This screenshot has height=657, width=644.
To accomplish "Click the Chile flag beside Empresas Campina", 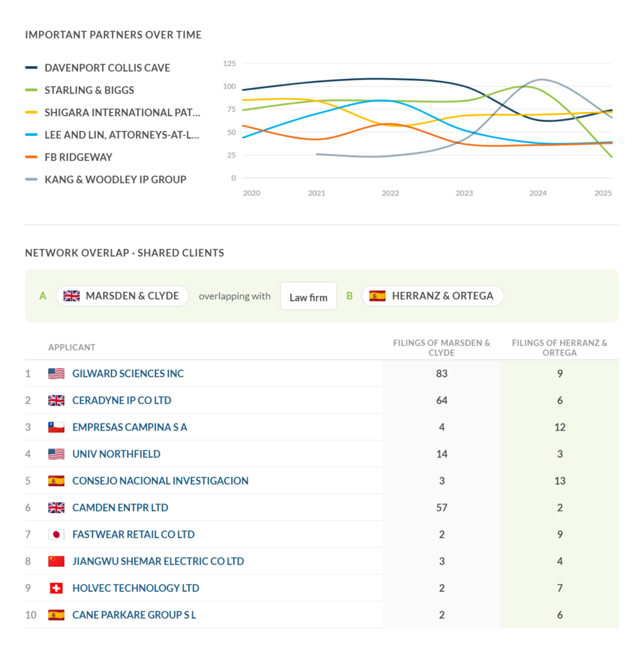I will point(57,427).
